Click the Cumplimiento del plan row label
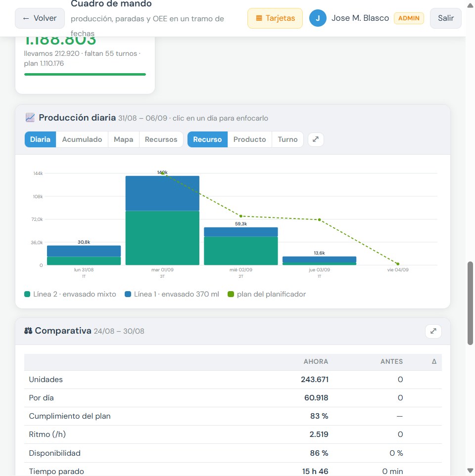The height and width of the screenshot is (476, 475). coord(70,416)
